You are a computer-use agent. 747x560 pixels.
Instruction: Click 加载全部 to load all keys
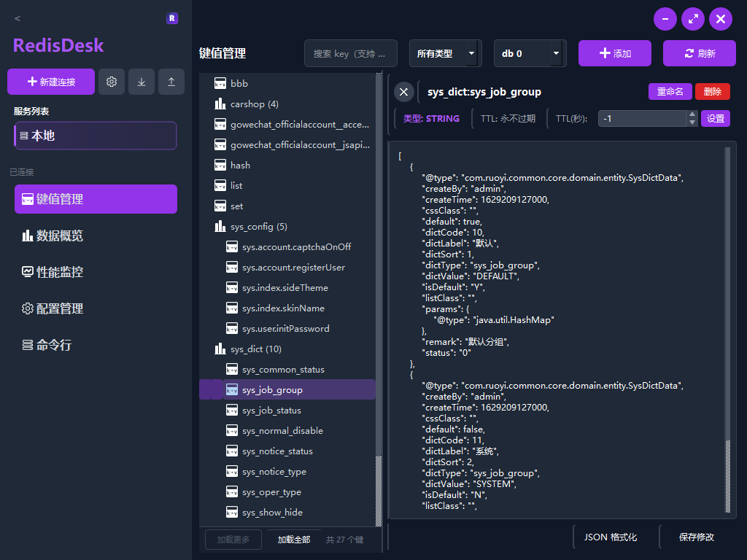tap(294, 540)
